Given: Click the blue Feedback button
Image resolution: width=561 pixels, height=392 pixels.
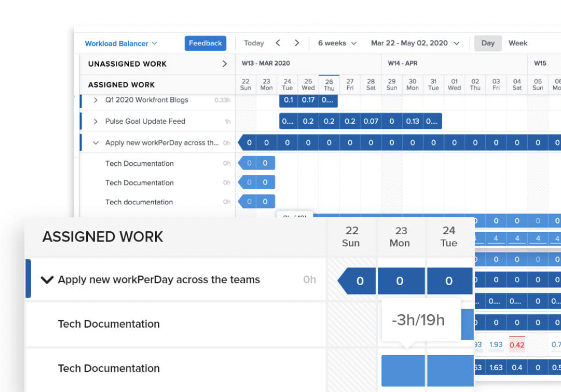Looking at the screenshot, I should (205, 43).
